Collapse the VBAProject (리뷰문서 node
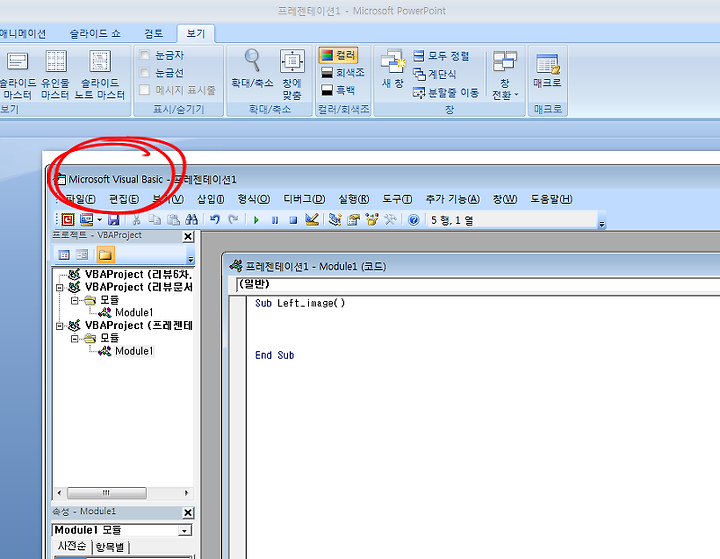This screenshot has width=720, height=559. [60, 288]
